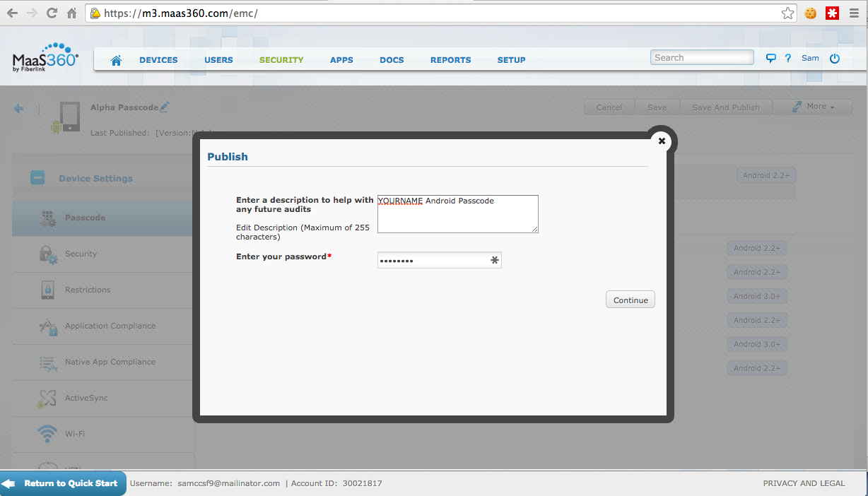
Task: Select Restrictions in sidebar
Action: tap(102, 290)
